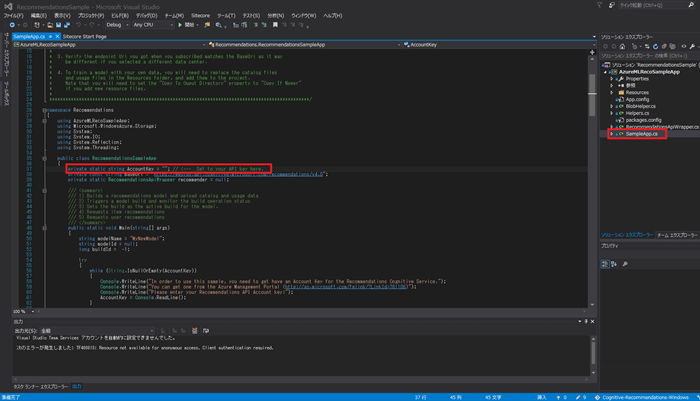Screen dimensions: 700x401
Task: Click the notifications flag icon in title bar
Action: tap(600, 5)
